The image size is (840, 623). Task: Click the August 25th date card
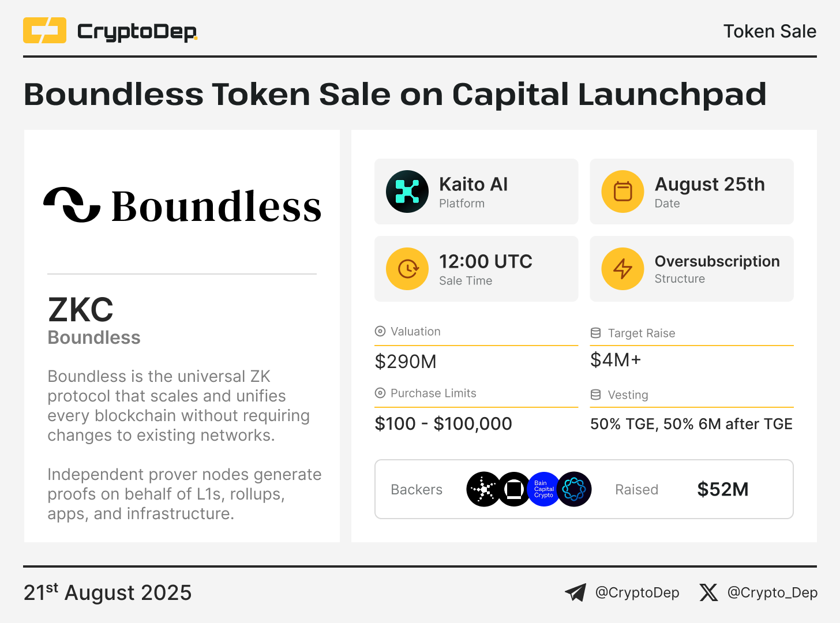coord(692,192)
